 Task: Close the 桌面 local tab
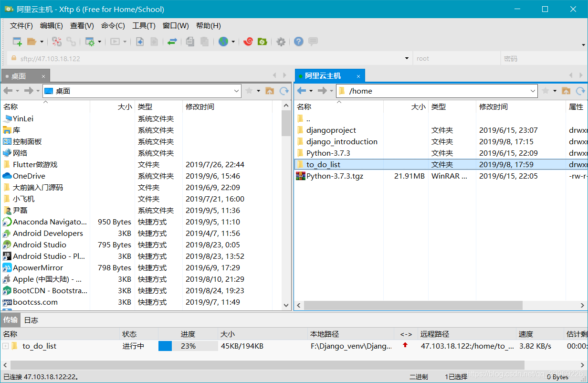click(x=43, y=76)
